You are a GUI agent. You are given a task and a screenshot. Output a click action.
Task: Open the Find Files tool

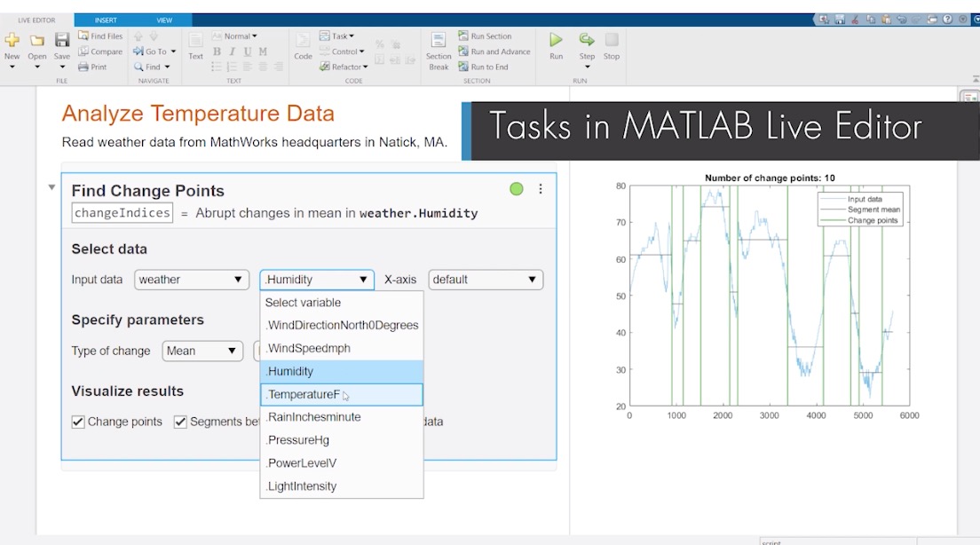(100, 36)
